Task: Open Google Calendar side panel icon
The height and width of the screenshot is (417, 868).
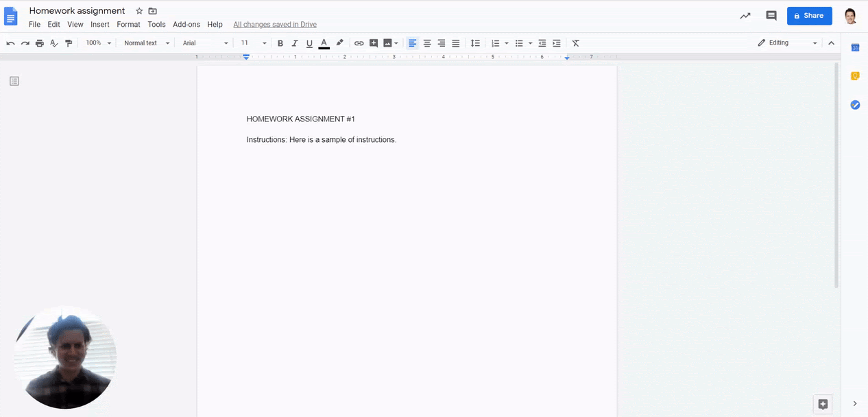Action: (x=855, y=47)
